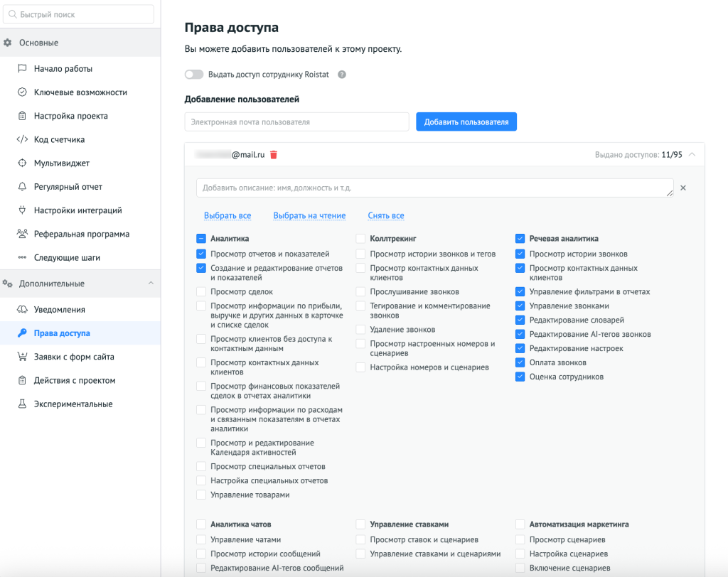
Task: Check Автоматизация маркетинга group checkbox
Action: (520, 524)
